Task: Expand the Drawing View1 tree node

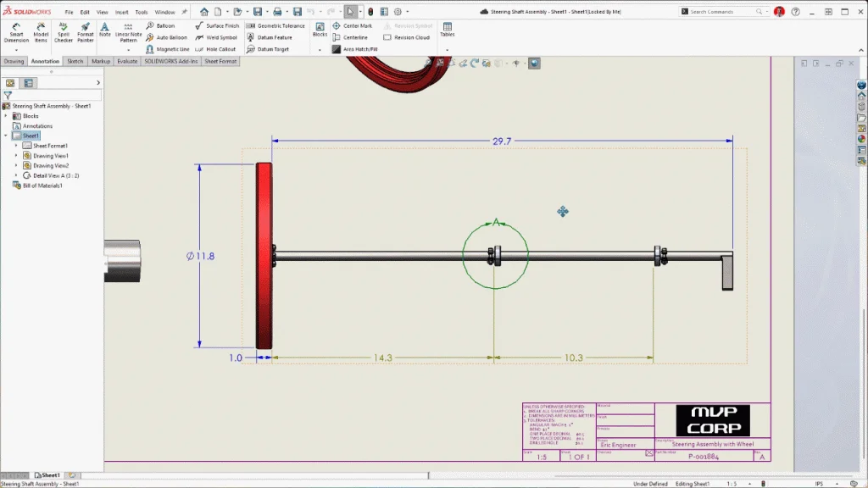Action: 16,156
